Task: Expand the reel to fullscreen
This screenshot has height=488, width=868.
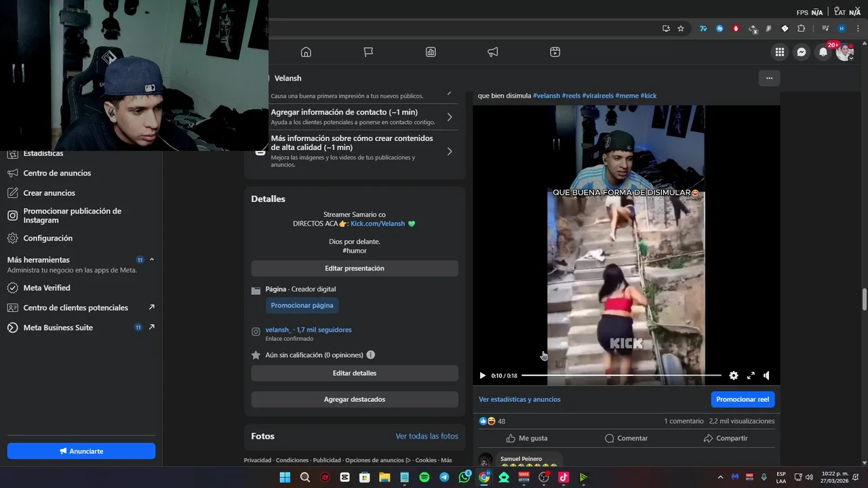Action: coord(751,375)
